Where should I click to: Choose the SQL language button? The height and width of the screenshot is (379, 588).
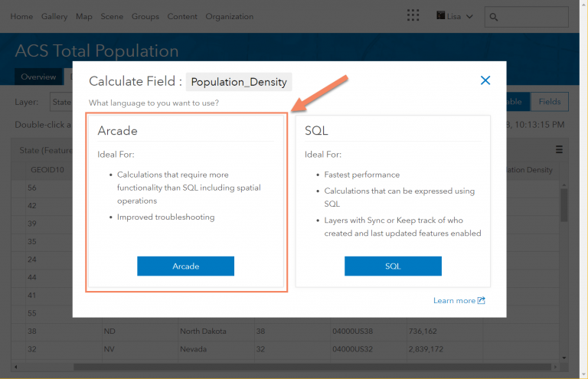coord(393,266)
